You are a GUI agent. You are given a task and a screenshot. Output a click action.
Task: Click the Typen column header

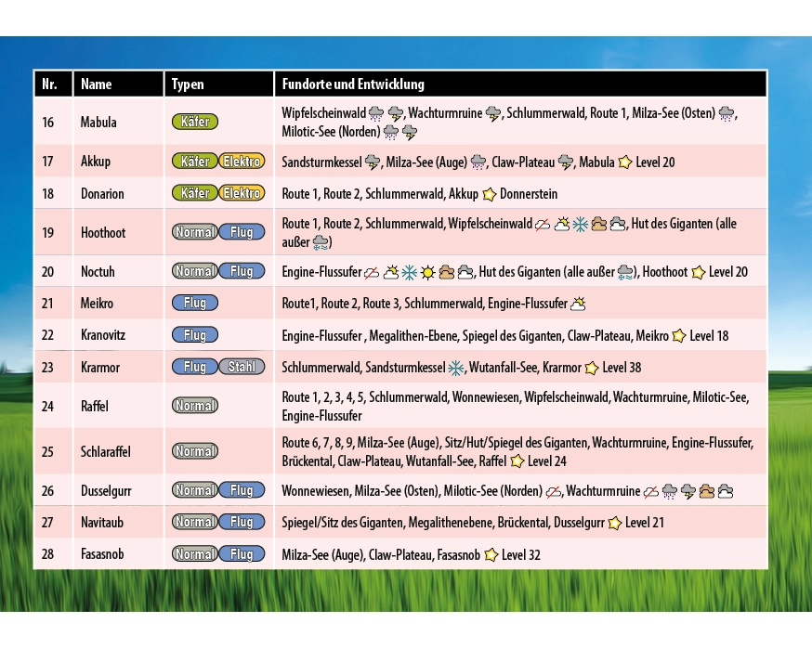(188, 84)
